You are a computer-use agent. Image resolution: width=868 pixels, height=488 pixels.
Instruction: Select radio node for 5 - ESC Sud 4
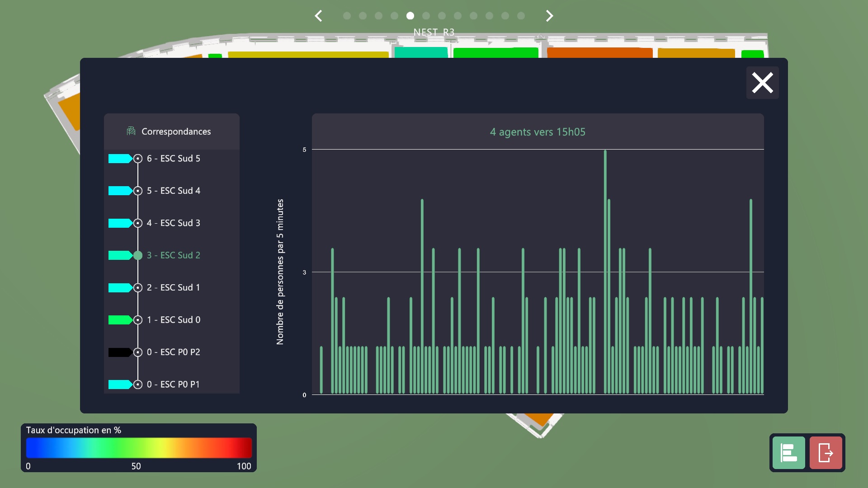(138, 191)
